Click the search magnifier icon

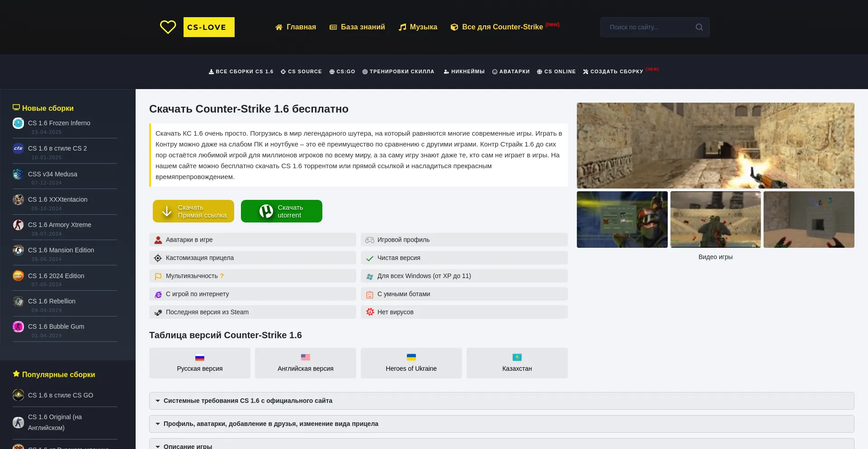[x=699, y=27]
